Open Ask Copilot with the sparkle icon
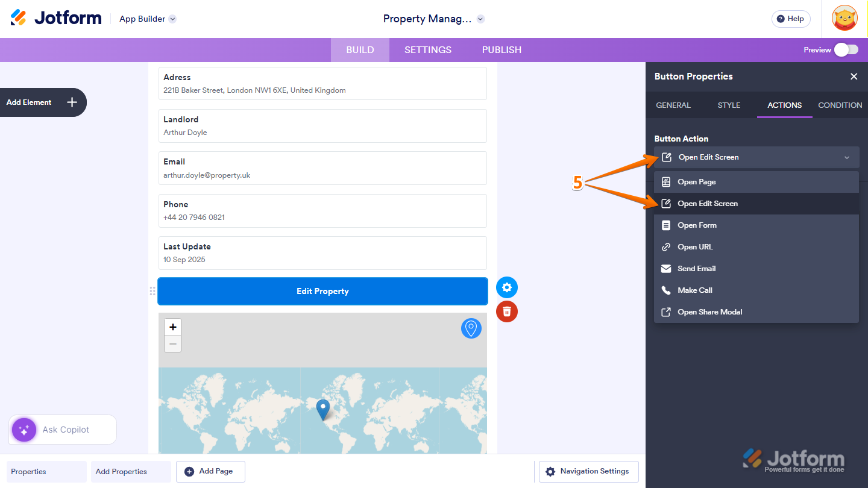Image resolution: width=868 pixels, height=488 pixels. coord(24,430)
